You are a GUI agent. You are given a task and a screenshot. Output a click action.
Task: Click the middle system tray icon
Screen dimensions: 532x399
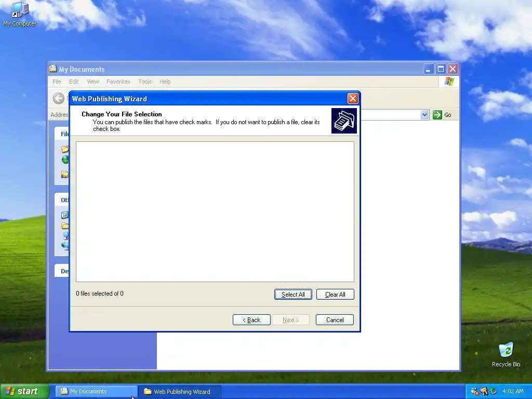point(484,391)
